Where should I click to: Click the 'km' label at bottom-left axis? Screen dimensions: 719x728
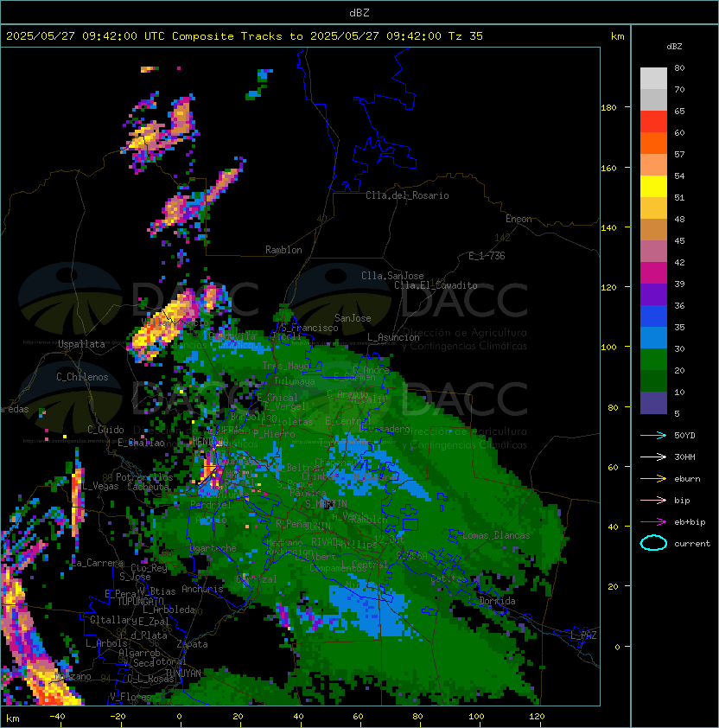[13, 718]
